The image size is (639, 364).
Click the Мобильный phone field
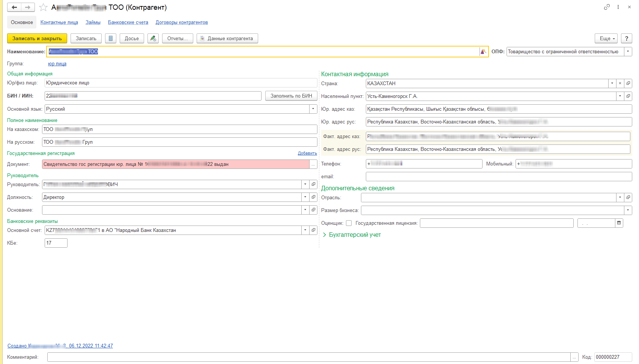coord(574,164)
